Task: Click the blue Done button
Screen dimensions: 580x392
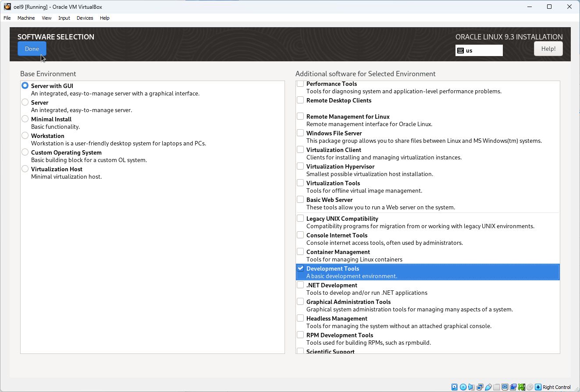Action: pos(32,49)
